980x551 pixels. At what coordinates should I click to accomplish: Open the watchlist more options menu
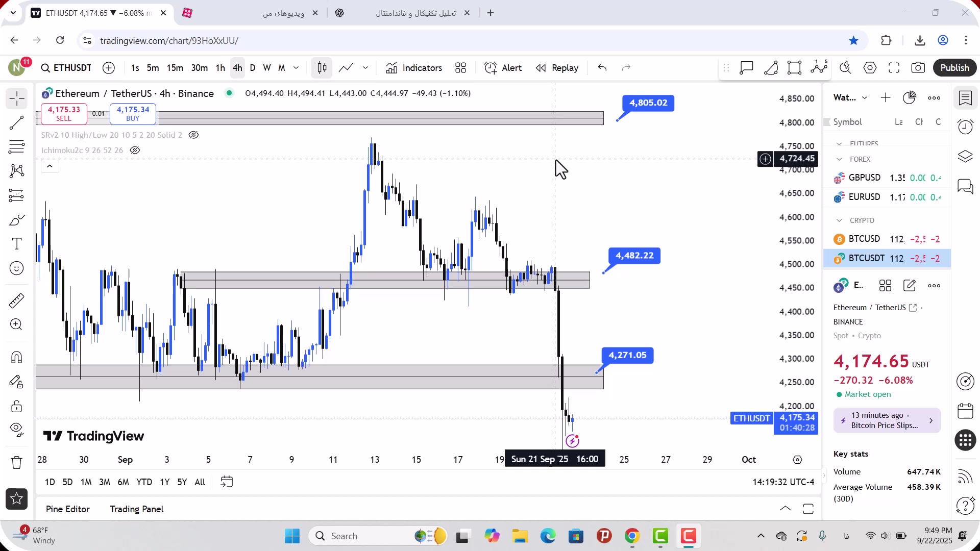935,98
